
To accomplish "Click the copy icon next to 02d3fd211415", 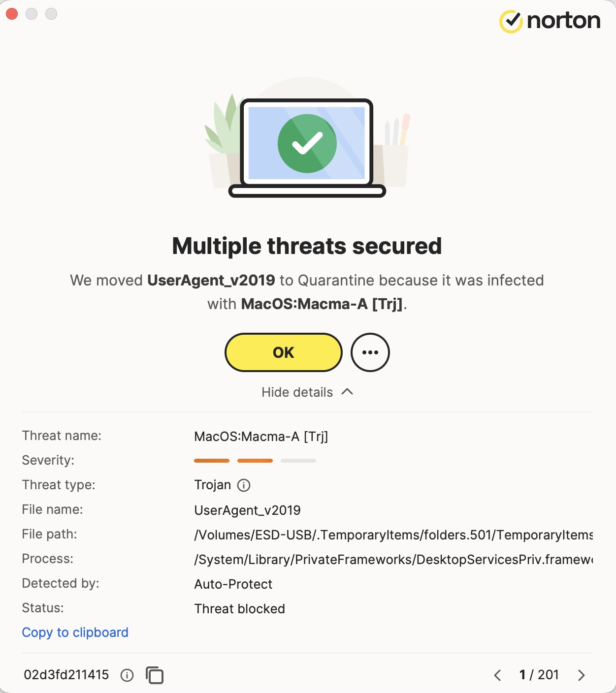I will 155,675.
